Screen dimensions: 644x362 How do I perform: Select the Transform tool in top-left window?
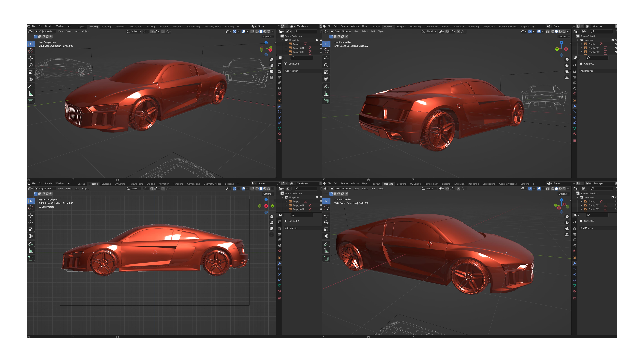pyautogui.click(x=31, y=79)
